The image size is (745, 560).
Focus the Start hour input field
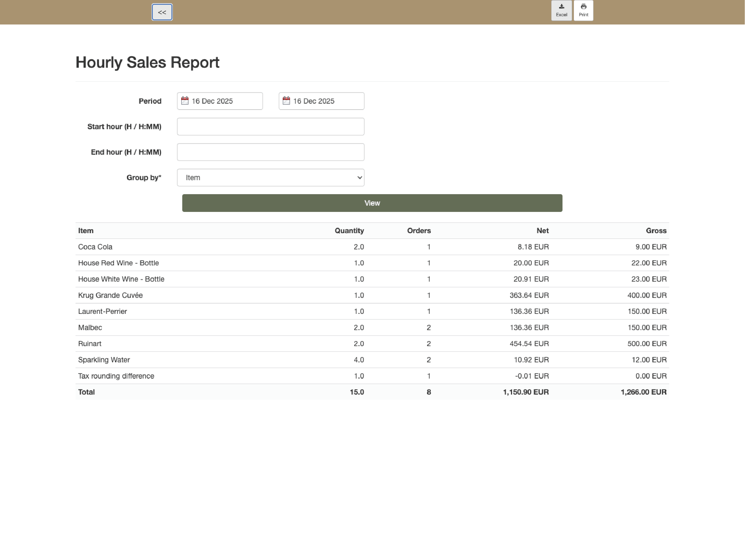(270, 127)
